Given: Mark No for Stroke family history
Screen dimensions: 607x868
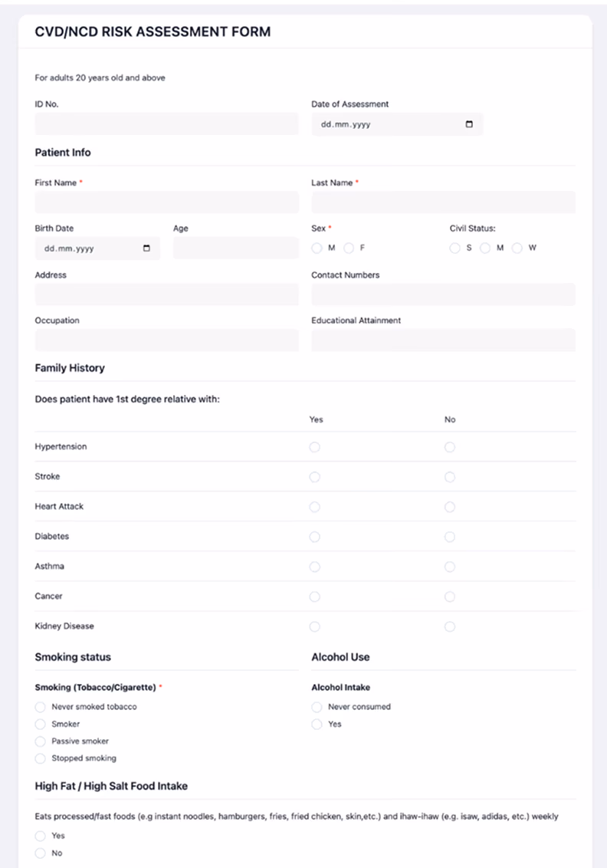Looking at the screenshot, I should coord(450,477).
